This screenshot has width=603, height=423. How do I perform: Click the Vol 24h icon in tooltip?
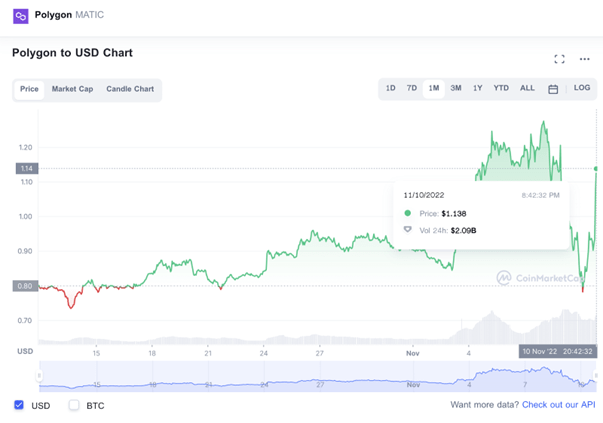click(407, 230)
